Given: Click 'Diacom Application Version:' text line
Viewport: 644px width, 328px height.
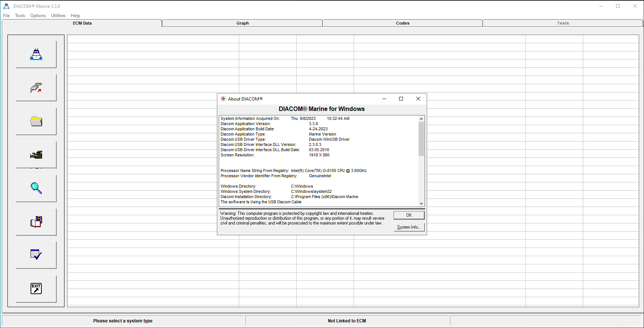Looking at the screenshot, I should tap(246, 124).
